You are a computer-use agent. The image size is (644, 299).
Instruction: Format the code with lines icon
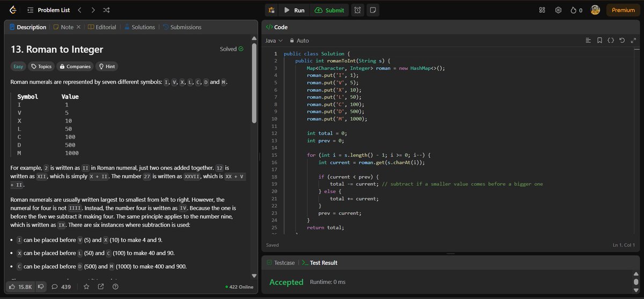coord(588,40)
